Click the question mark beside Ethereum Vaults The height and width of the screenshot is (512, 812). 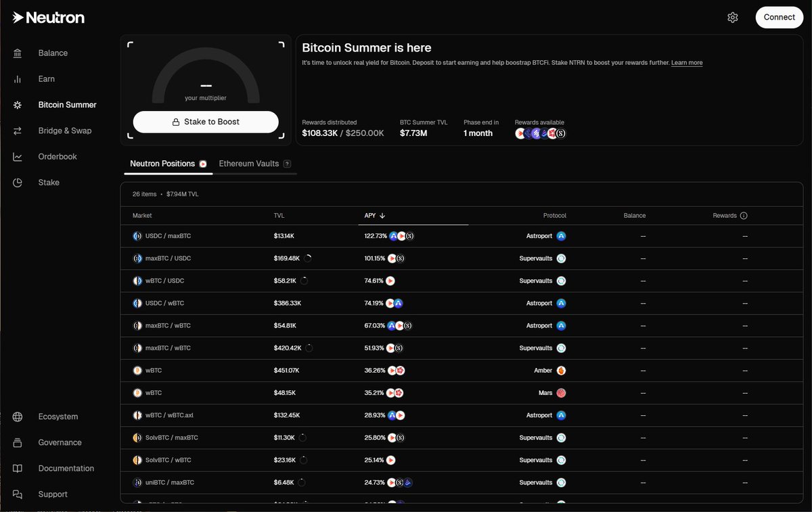pos(286,163)
